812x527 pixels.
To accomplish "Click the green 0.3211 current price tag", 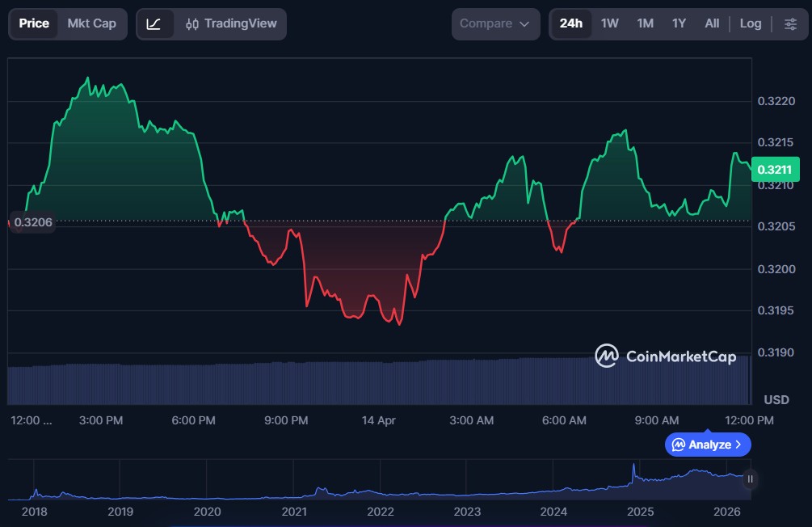I will tap(775, 171).
